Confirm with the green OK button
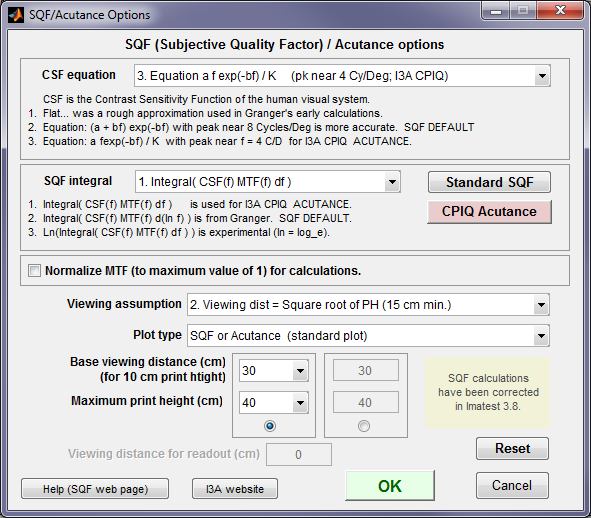This screenshot has width=591, height=518. point(390,486)
